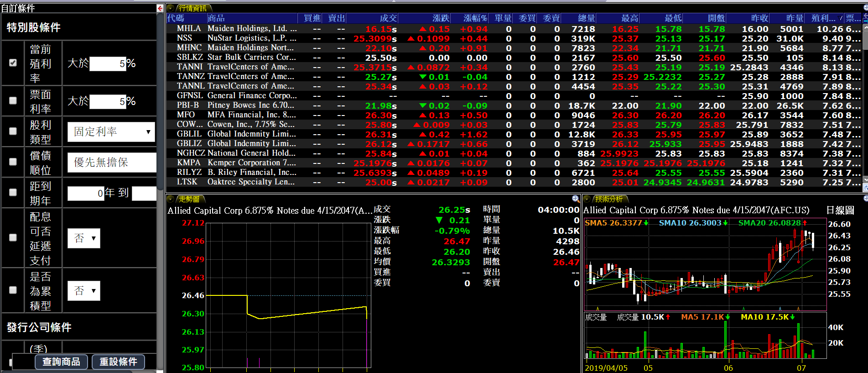Click the refresh icon below quote list scrollbar
The image size is (868, 373).
pyautogui.click(x=865, y=188)
